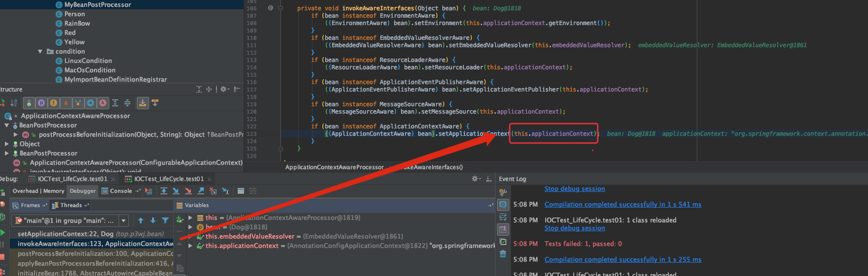This screenshot has width=868, height=276.
Task: Click the Structure panel hide icon
Action: click(x=237, y=89)
